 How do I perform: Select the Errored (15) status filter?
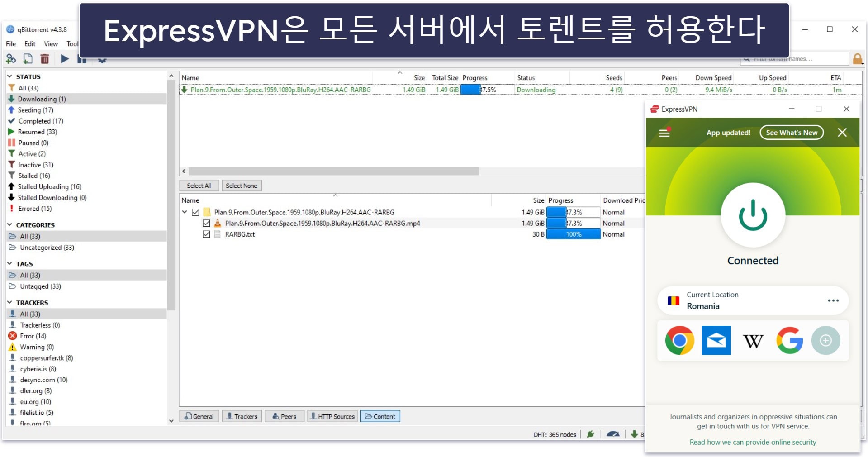86,209
